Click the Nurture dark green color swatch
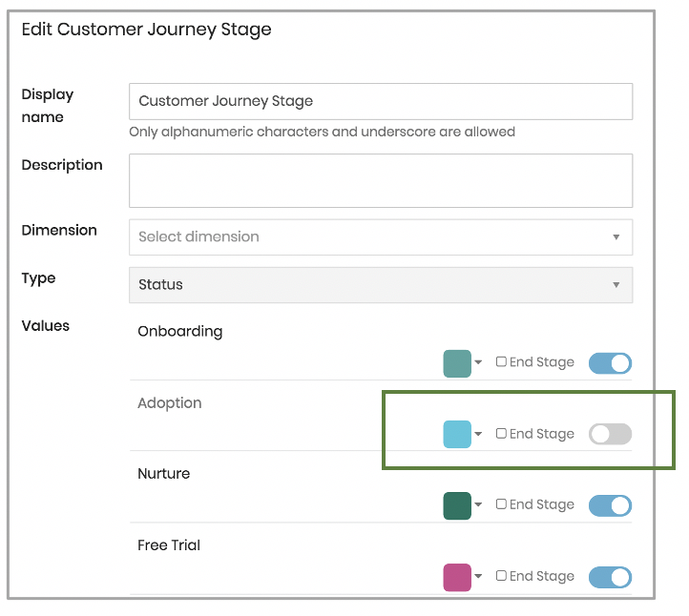The height and width of the screenshot is (616, 689). tap(457, 505)
